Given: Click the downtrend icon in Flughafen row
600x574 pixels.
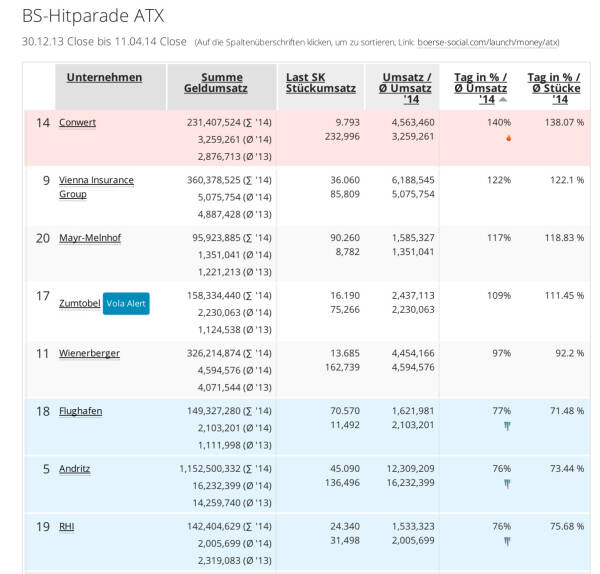Looking at the screenshot, I should click(x=508, y=426).
